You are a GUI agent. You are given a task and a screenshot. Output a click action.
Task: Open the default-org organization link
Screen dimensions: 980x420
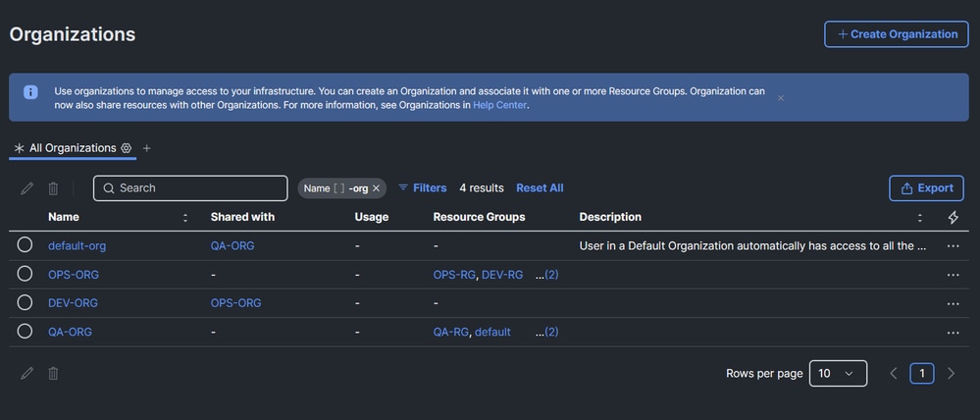77,246
